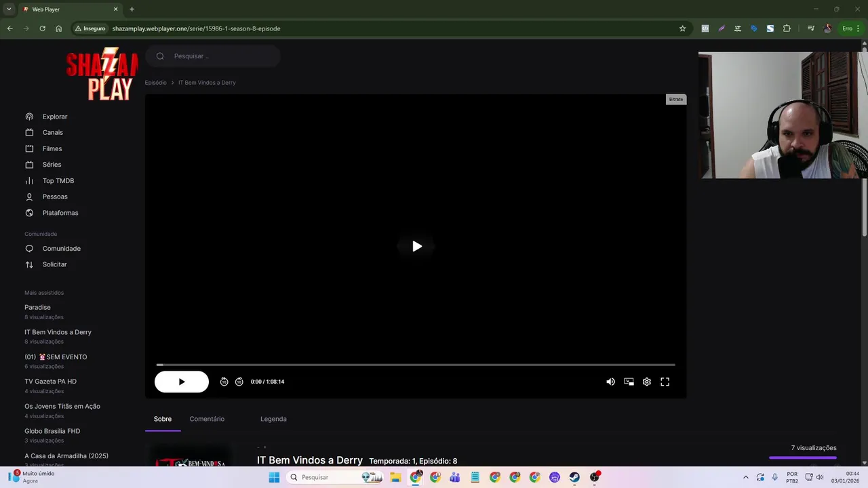Open Globo Brasília FHD channel

[52, 431]
